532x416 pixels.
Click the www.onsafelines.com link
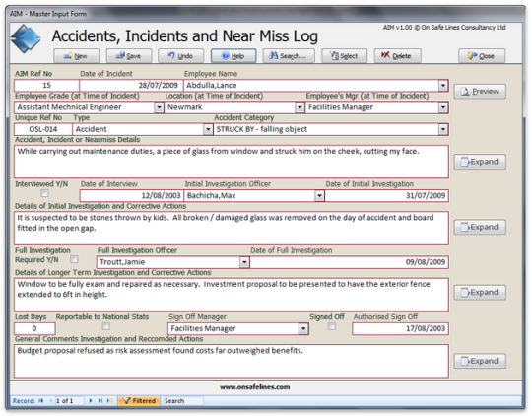(255, 387)
